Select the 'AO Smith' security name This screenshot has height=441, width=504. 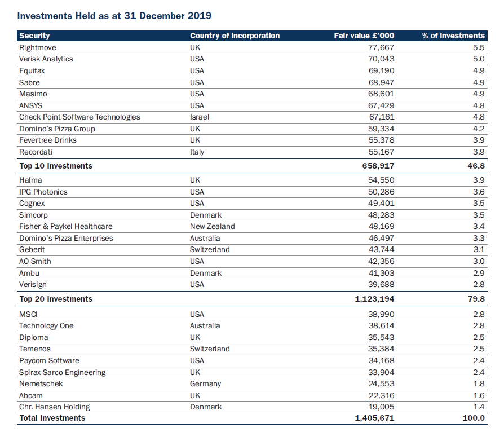[x=35, y=261]
